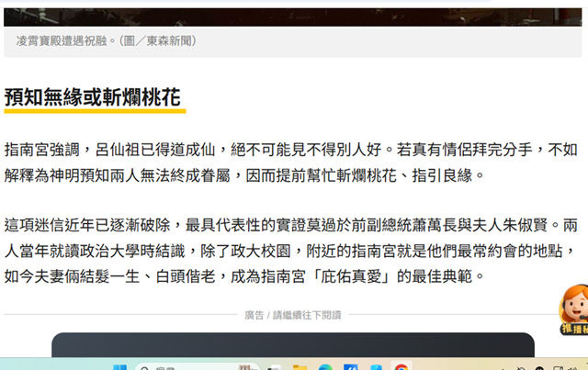
Task: Click the paragraph starting with 指南宮強調
Action: click(x=291, y=163)
